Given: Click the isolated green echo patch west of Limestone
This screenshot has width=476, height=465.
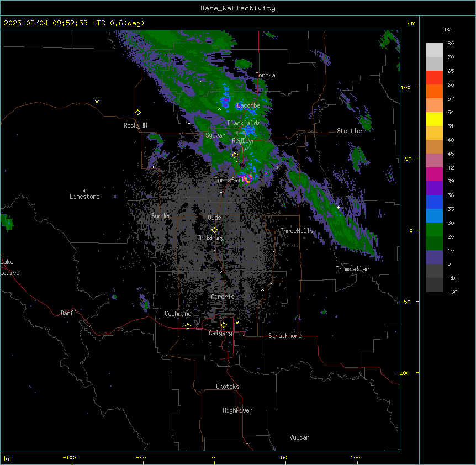Looking at the screenshot, I should (x=7, y=222).
